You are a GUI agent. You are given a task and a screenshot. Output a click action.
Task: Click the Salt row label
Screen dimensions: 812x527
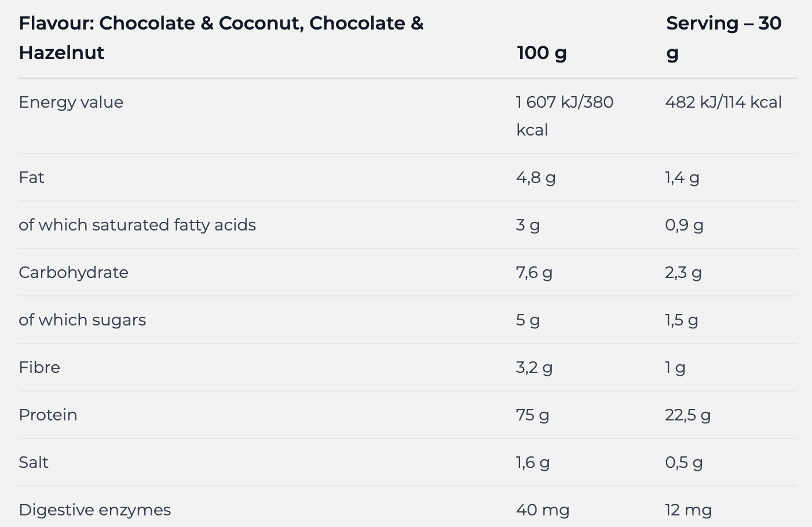pyautogui.click(x=34, y=462)
